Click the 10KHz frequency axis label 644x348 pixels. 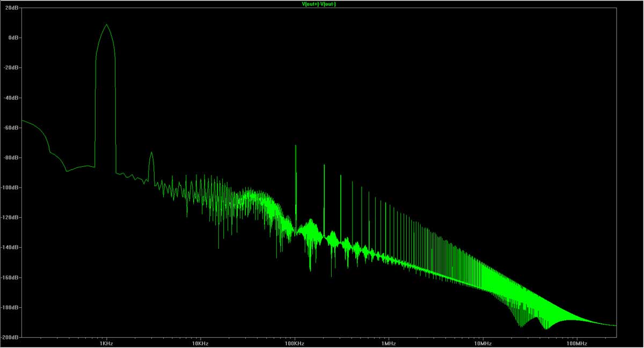pos(200,343)
